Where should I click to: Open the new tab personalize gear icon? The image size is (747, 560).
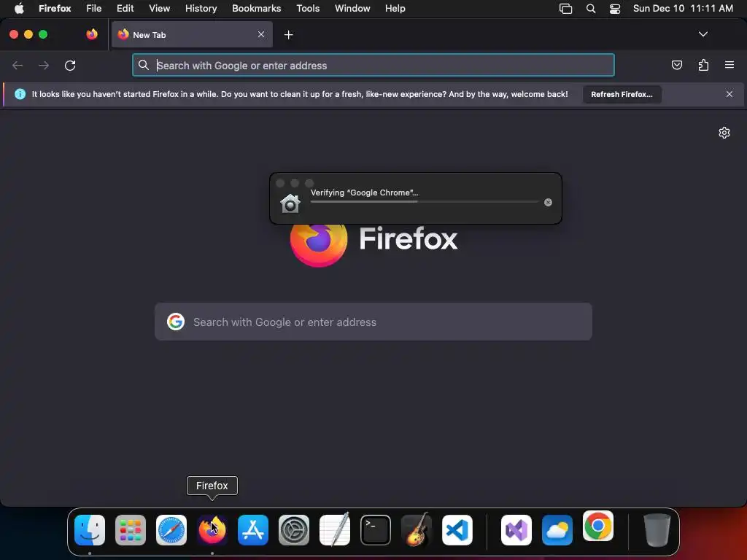pyautogui.click(x=724, y=133)
